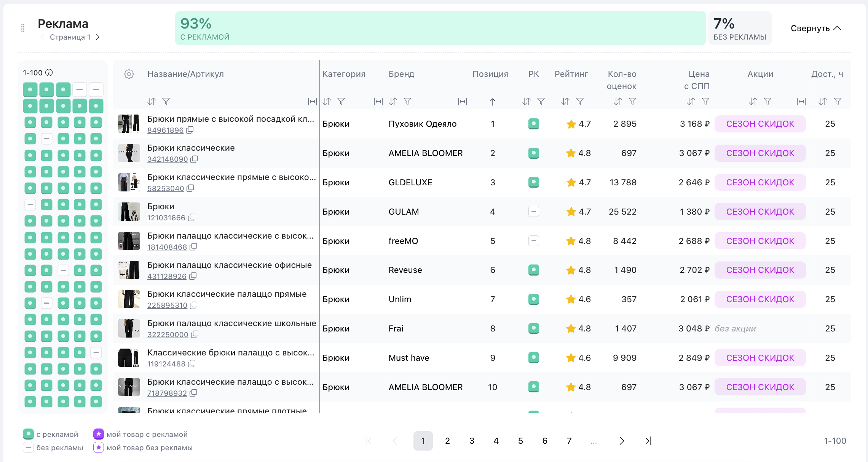Click РК ad indicator for Reveuse row
The image size is (868, 462).
point(533,270)
